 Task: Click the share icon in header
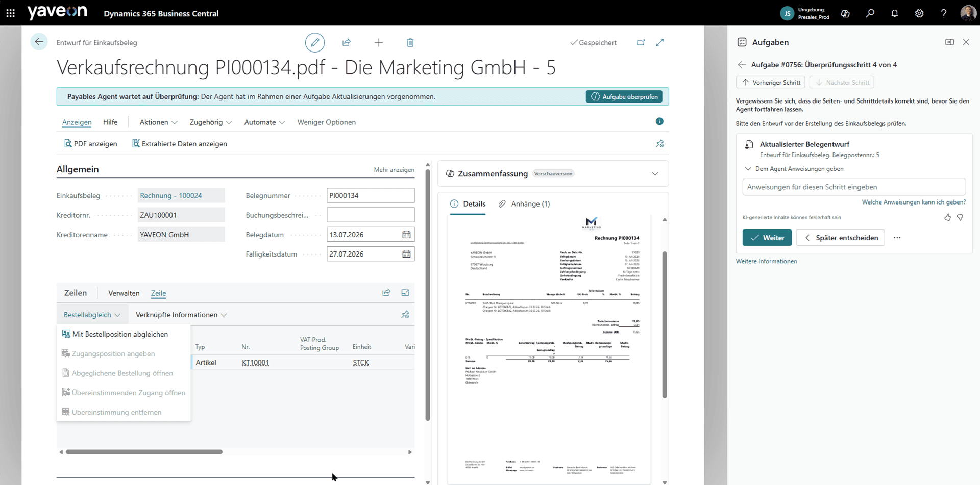[347, 42]
